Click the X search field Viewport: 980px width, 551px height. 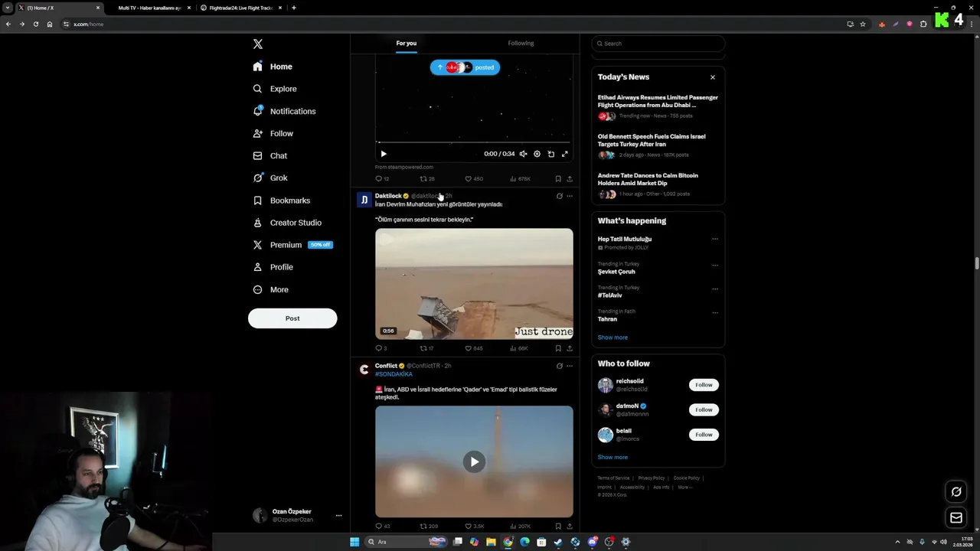tap(658, 44)
